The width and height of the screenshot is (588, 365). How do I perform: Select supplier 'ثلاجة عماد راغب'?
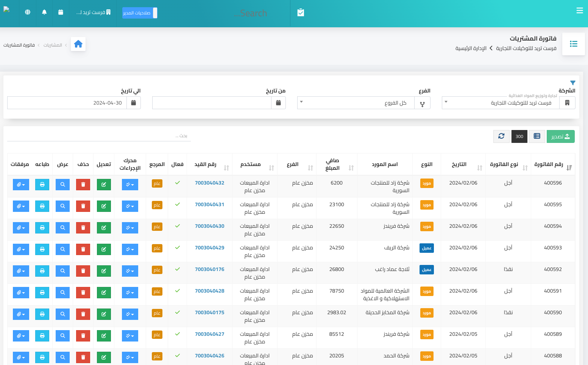click(392, 269)
